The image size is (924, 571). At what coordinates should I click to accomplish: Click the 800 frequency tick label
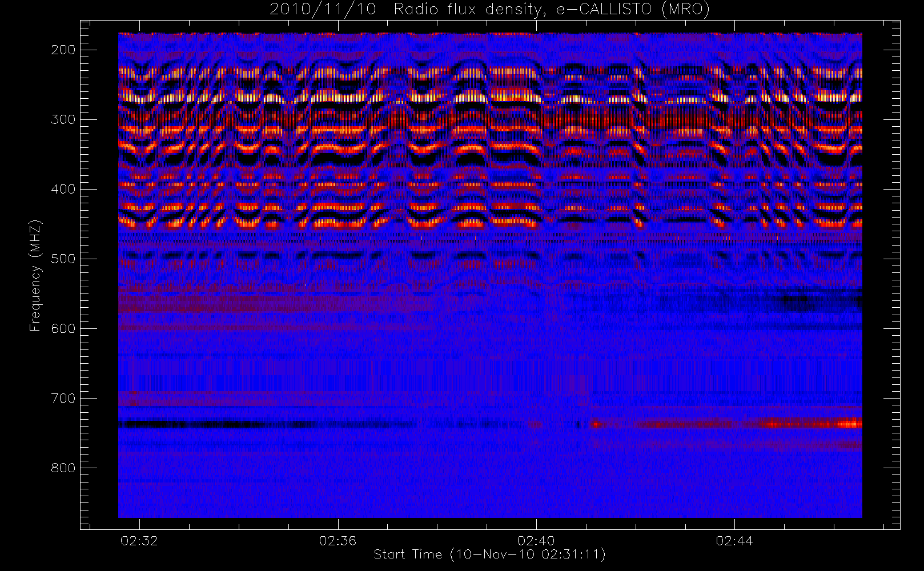63,468
